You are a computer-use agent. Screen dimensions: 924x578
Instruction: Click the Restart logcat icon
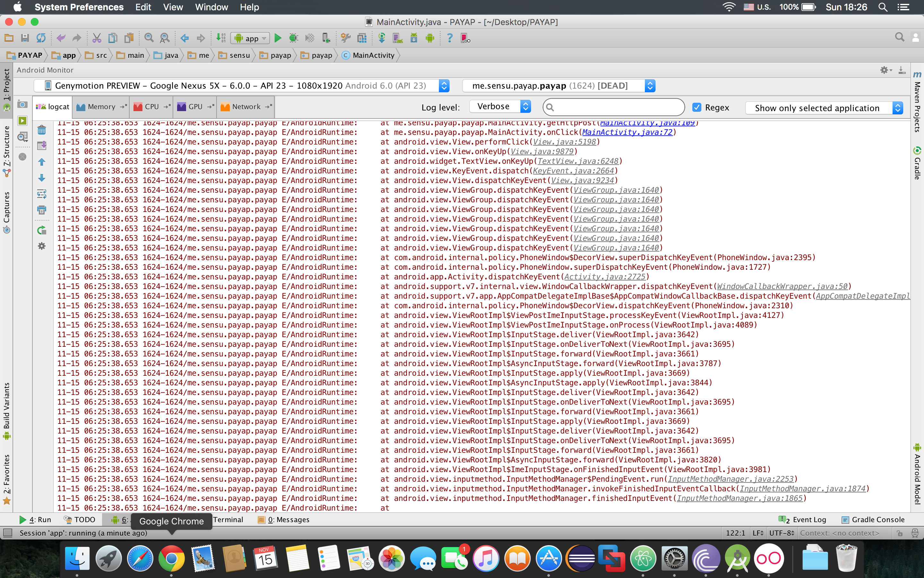point(42,230)
